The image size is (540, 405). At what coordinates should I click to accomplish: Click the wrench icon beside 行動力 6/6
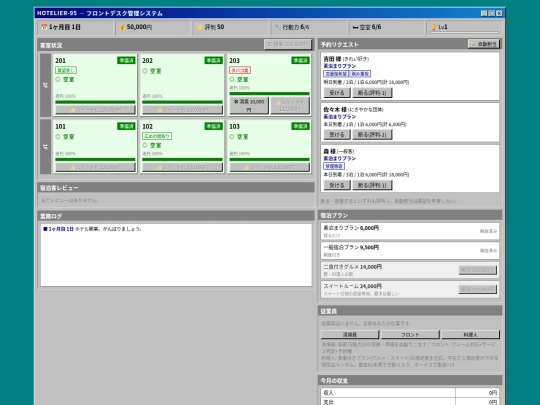278,27
